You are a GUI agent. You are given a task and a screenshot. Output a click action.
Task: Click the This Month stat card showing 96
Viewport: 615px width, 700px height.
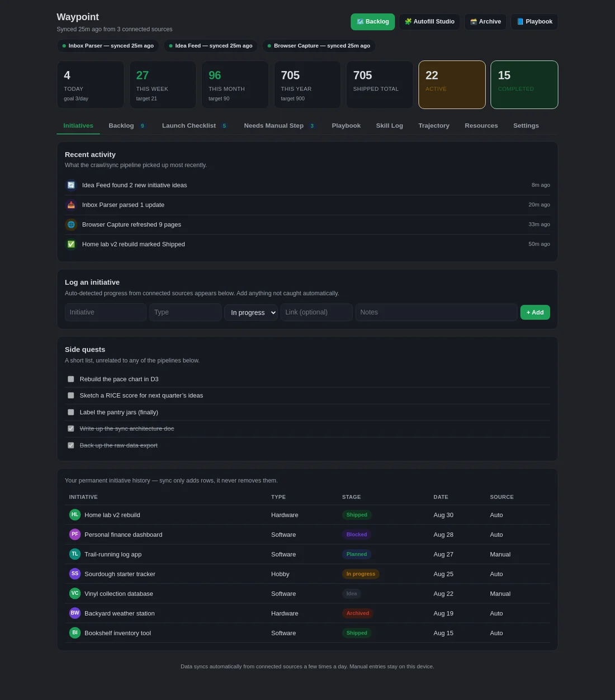(x=235, y=84)
